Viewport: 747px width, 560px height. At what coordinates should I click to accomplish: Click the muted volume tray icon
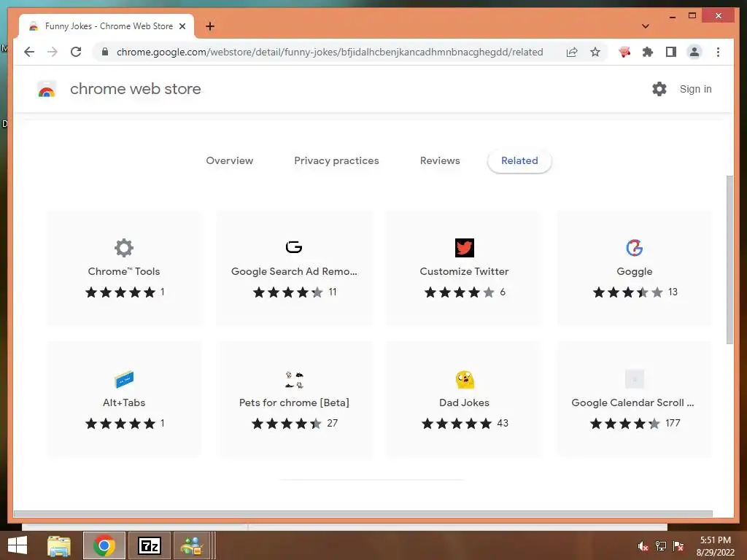coord(643,546)
